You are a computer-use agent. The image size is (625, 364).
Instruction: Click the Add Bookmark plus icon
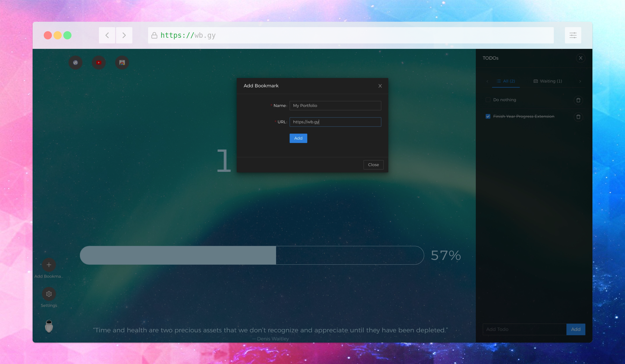pos(49,265)
